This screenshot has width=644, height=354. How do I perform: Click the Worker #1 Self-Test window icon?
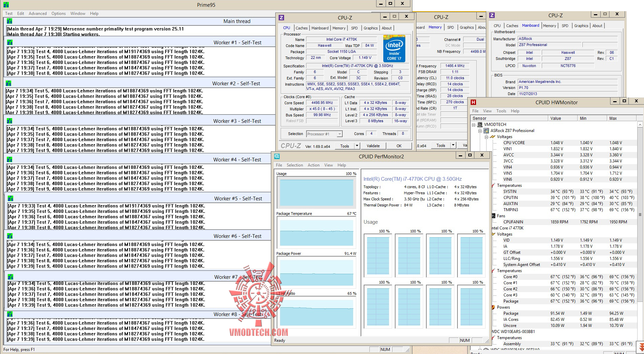coord(10,42)
